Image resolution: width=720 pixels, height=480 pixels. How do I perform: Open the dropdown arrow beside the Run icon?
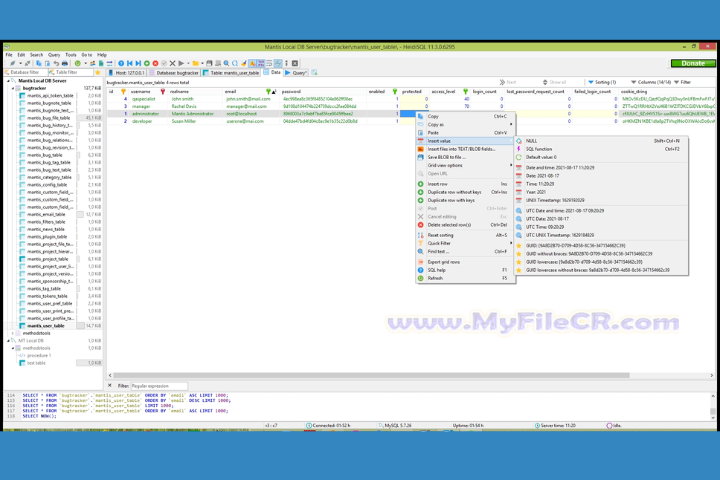coord(188,63)
